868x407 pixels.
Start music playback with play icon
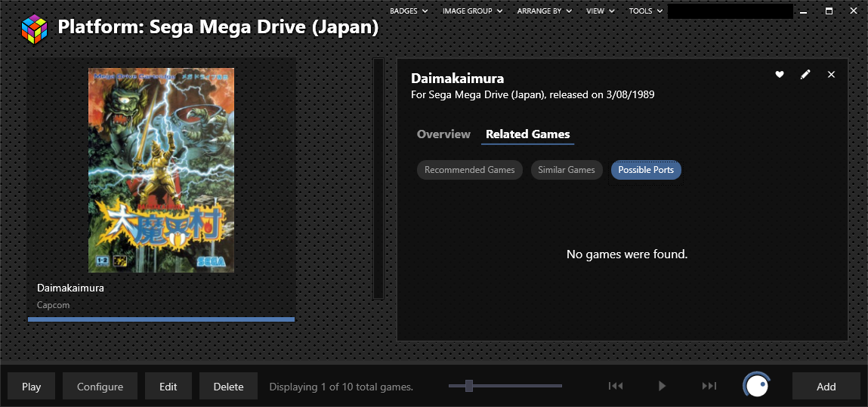(662, 386)
